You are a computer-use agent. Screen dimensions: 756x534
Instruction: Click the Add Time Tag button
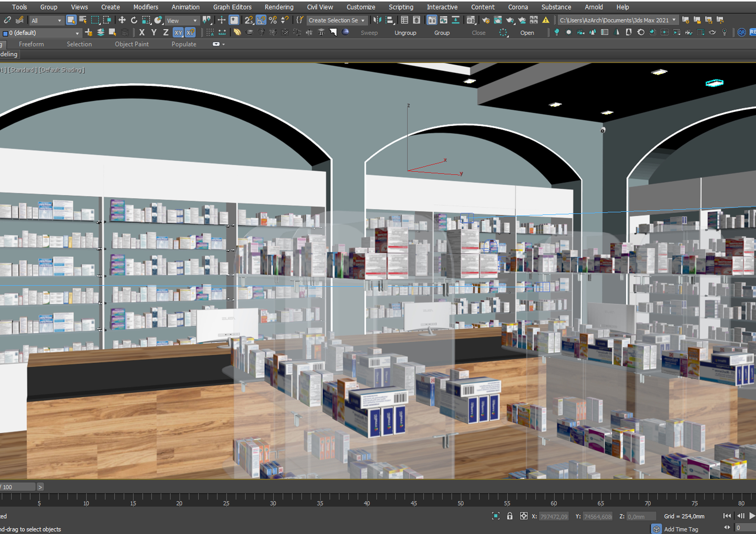pyautogui.click(x=681, y=529)
